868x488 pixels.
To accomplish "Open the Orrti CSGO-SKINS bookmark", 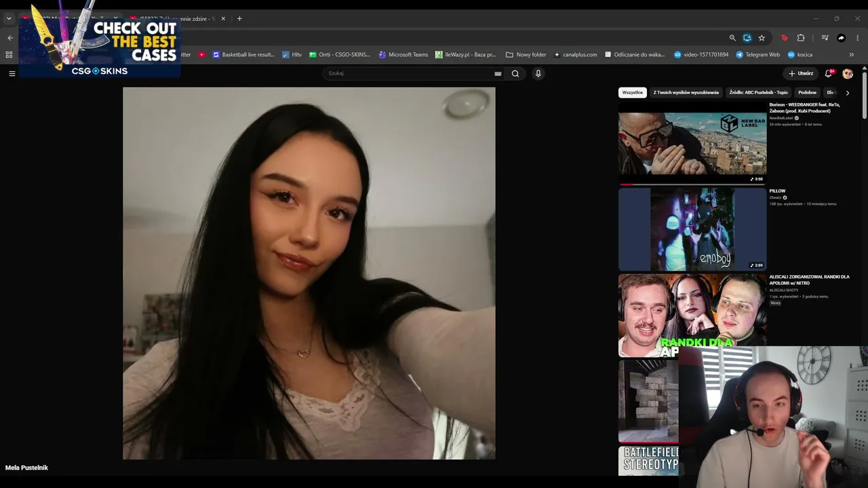I will coord(340,55).
